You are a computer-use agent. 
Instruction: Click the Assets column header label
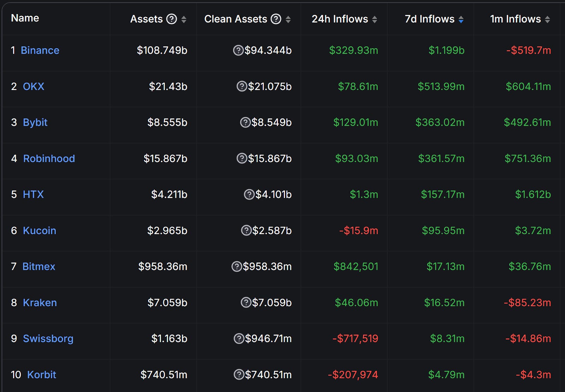click(x=147, y=19)
